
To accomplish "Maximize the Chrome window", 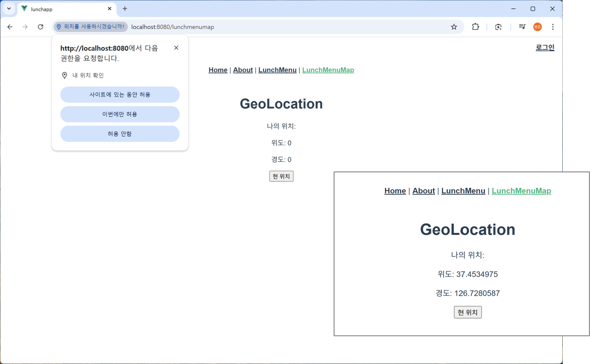I will coord(533,9).
